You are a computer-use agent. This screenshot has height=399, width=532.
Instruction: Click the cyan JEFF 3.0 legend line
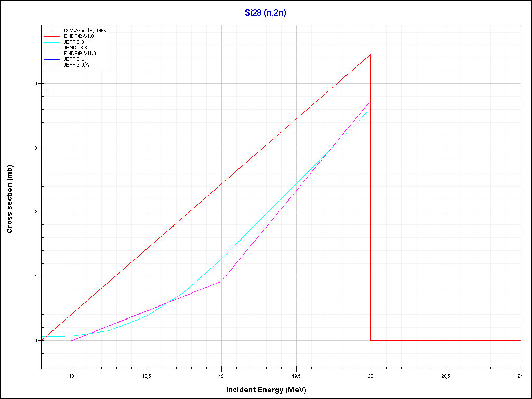51,42
